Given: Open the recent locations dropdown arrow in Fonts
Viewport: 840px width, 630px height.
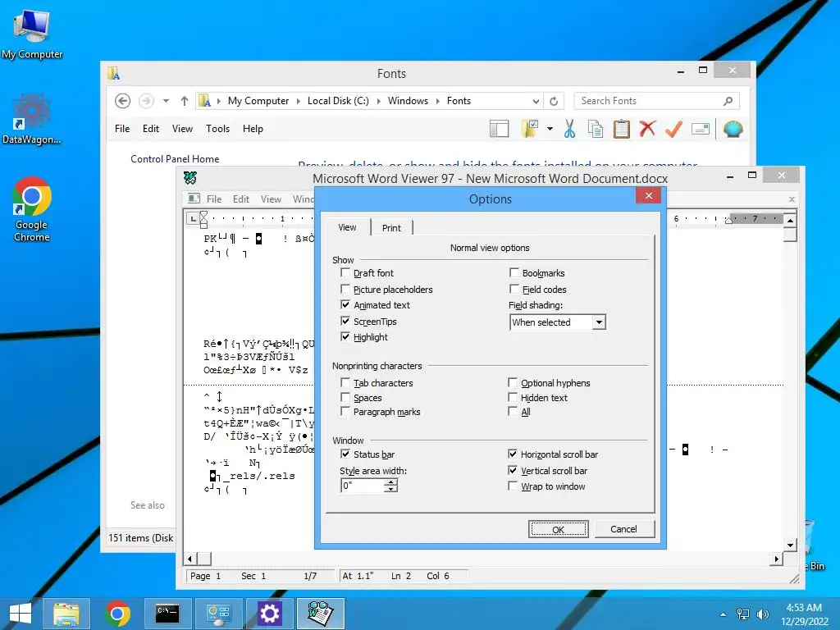Looking at the screenshot, I should point(166,101).
